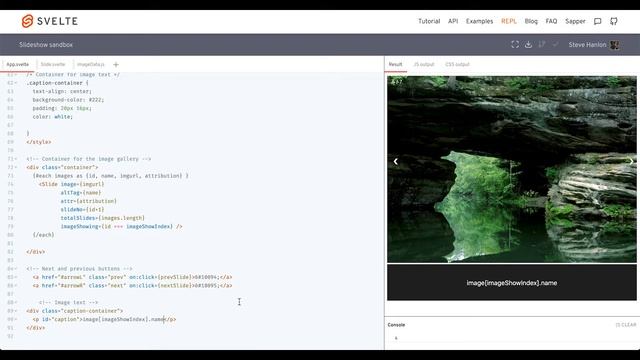Open the CSS output tab
Viewport: 640px width, 360px height.
[457, 64]
